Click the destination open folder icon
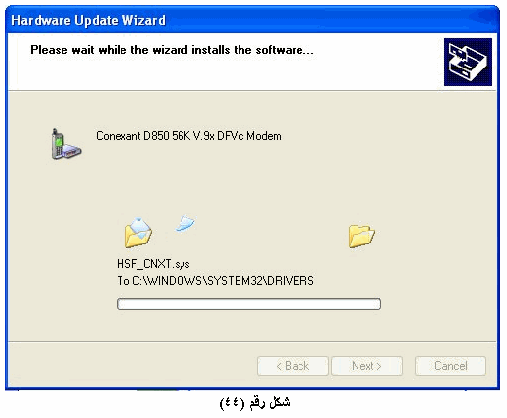This screenshot has height=418, width=507. point(362,236)
